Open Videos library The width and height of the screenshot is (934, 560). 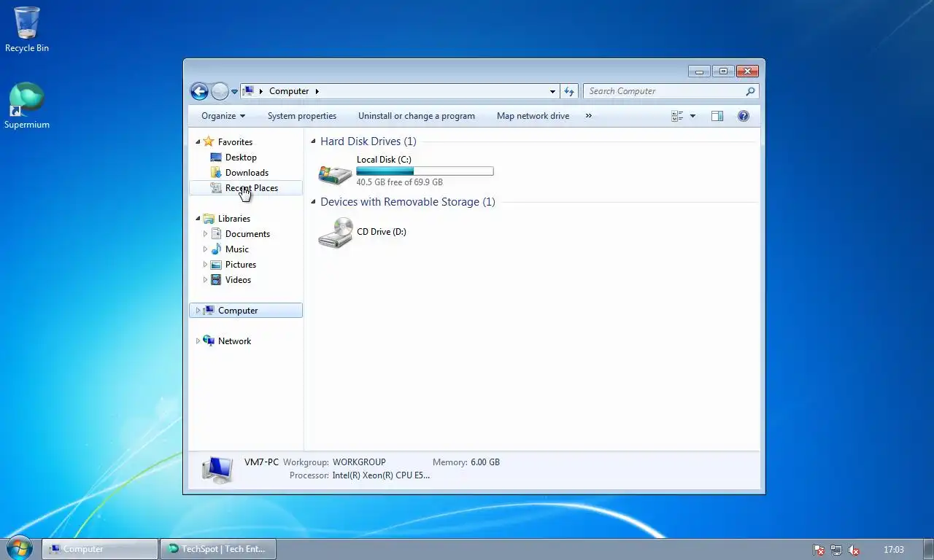point(238,280)
